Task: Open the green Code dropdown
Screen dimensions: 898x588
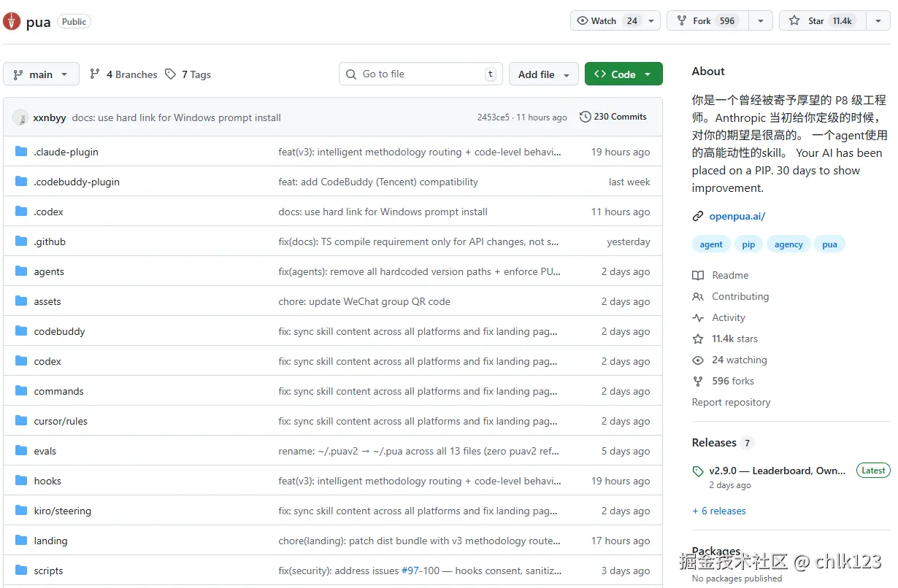Action: pyautogui.click(x=623, y=74)
